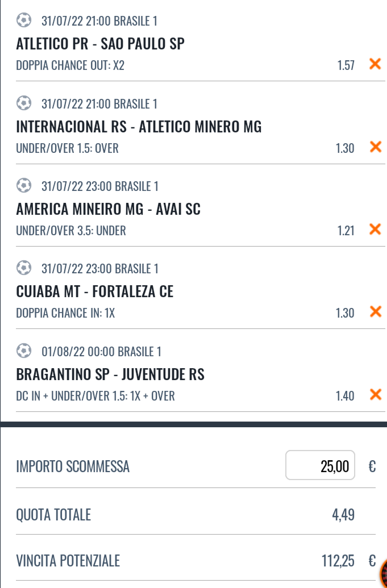Click the soccer ball icon for Atletico PR match
The width and height of the screenshot is (387, 588).
coord(24,20)
